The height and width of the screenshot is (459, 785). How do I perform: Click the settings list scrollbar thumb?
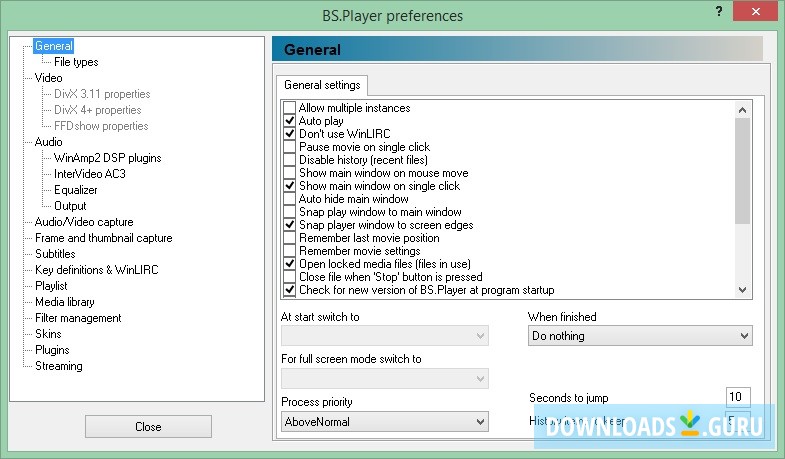[x=742, y=171]
